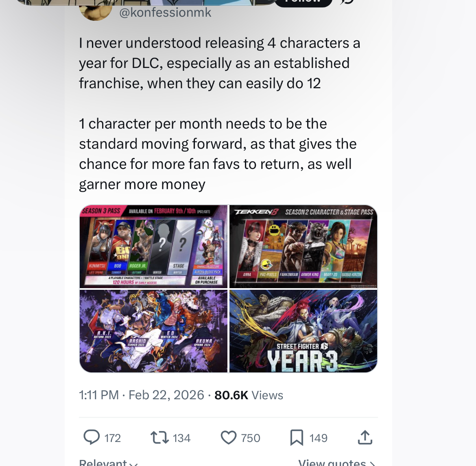Like the tweet with the heart icon
This screenshot has height=466, width=476.
coord(228,438)
